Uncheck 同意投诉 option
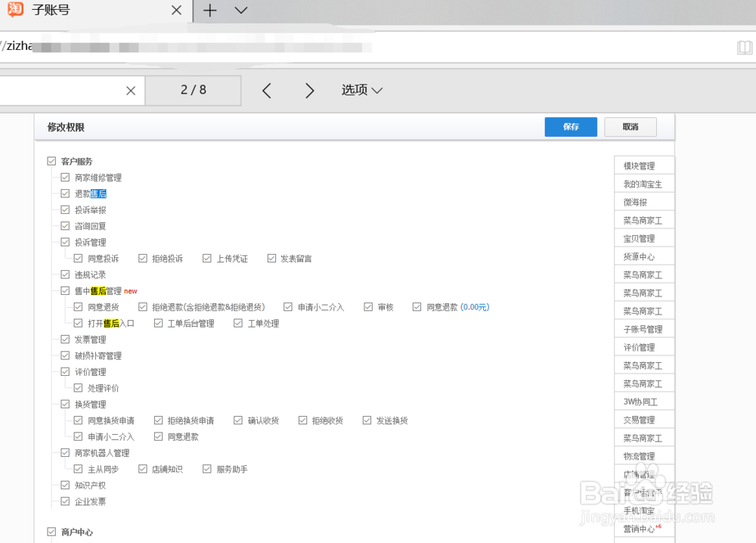This screenshot has width=756, height=543. click(x=78, y=259)
